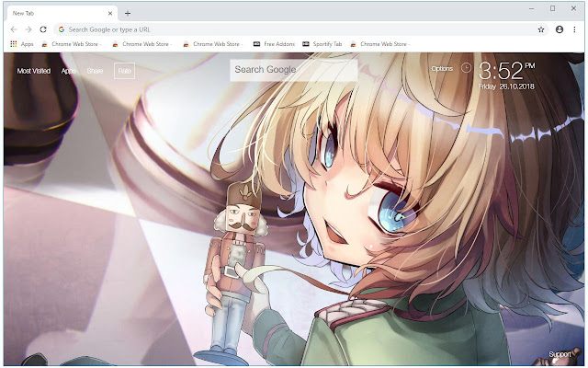The width and height of the screenshot is (588, 368).
Task: Open Free Addons bookmark
Action: [274, 44]
